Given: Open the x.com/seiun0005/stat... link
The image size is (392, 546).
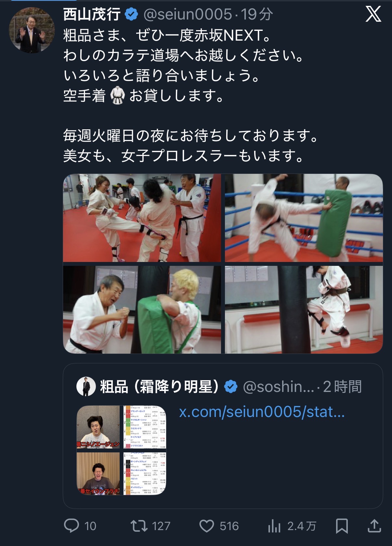Looking at the screenshot, I should pos(262,412).
